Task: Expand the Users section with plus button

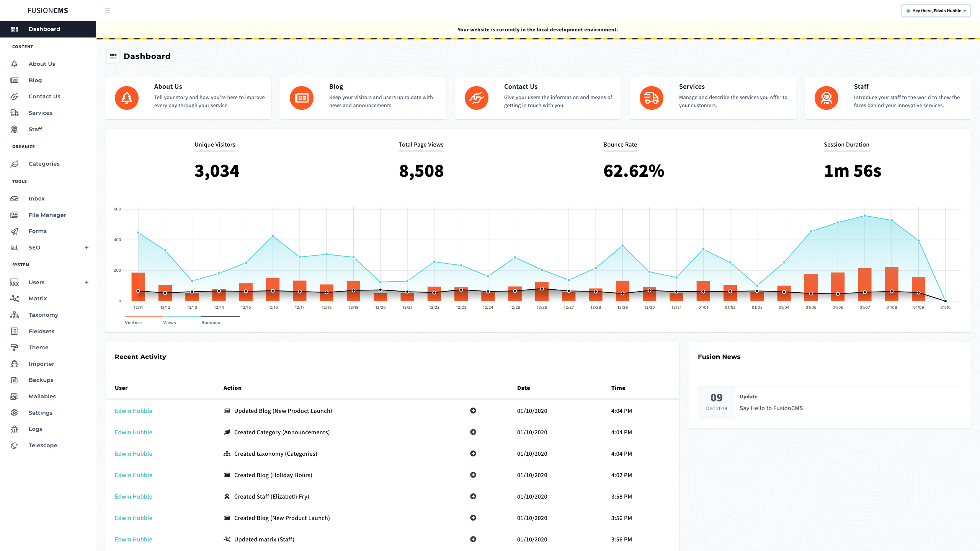Action: pyautogui.click(x=86, y=282)
